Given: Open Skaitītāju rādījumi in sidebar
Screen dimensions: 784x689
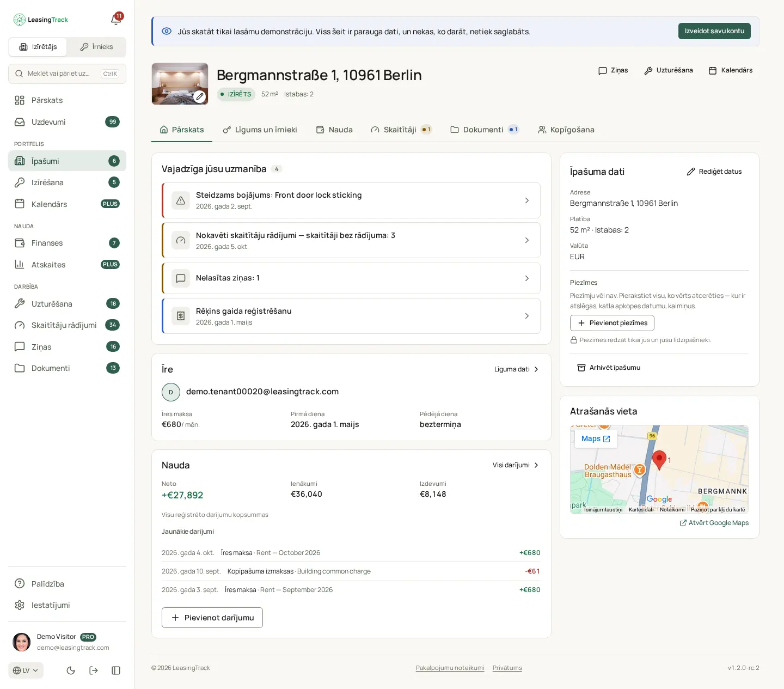Looking at the screenshot, I should pos(67,325).
